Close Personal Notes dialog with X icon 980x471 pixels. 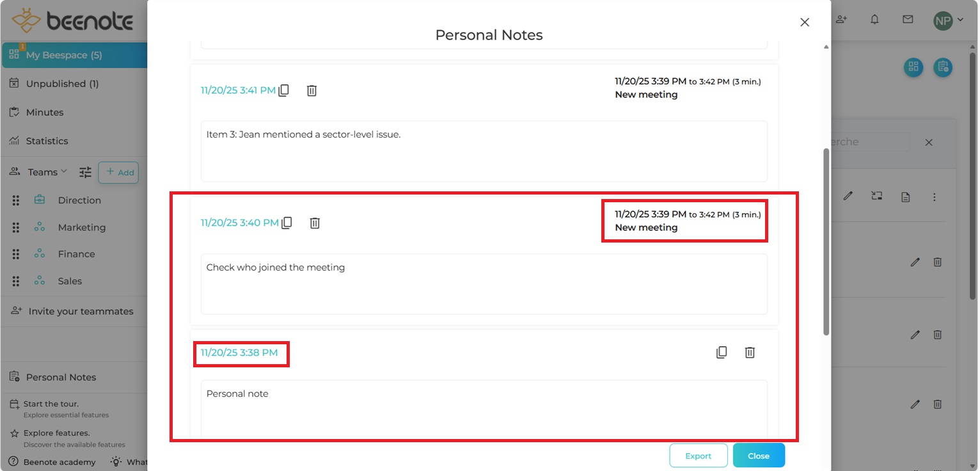(805, 22)
